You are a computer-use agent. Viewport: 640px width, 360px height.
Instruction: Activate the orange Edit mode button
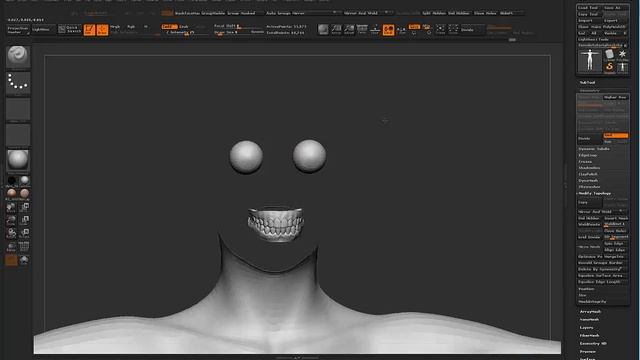(89, 30)
